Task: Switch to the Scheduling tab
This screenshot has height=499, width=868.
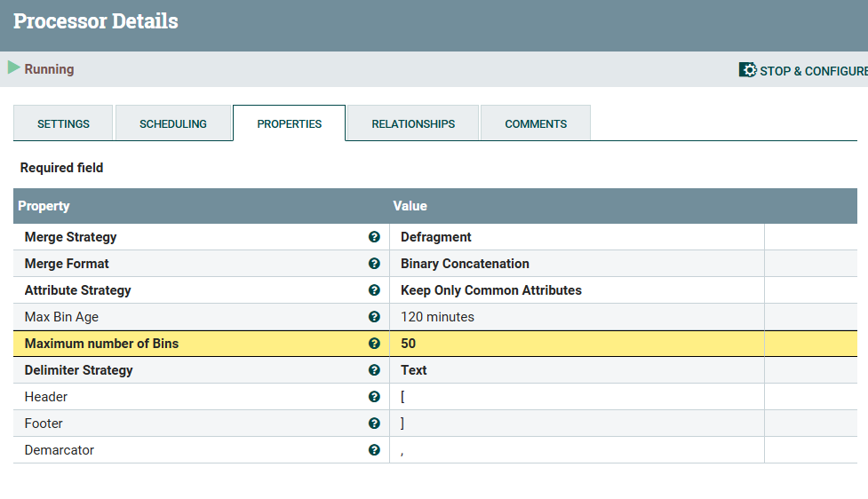Action: (172, 123)
